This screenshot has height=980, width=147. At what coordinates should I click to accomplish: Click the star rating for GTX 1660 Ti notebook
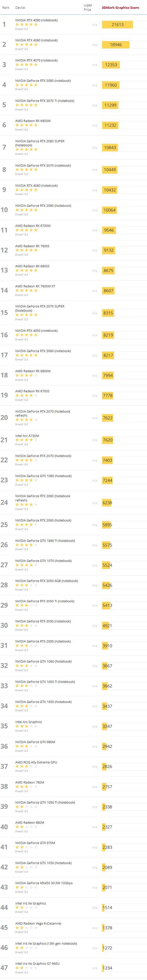[x=26, y=545]
